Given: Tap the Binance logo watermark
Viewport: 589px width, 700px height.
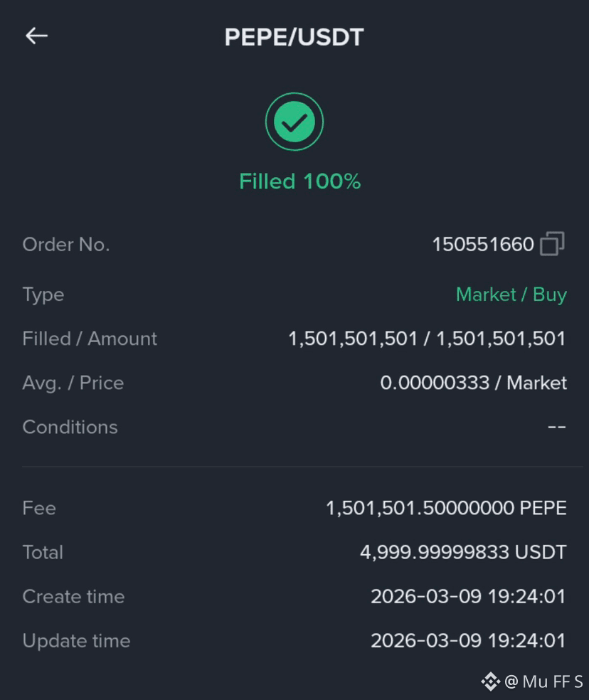Looking at the screenshot, I should tap(490, 682).
